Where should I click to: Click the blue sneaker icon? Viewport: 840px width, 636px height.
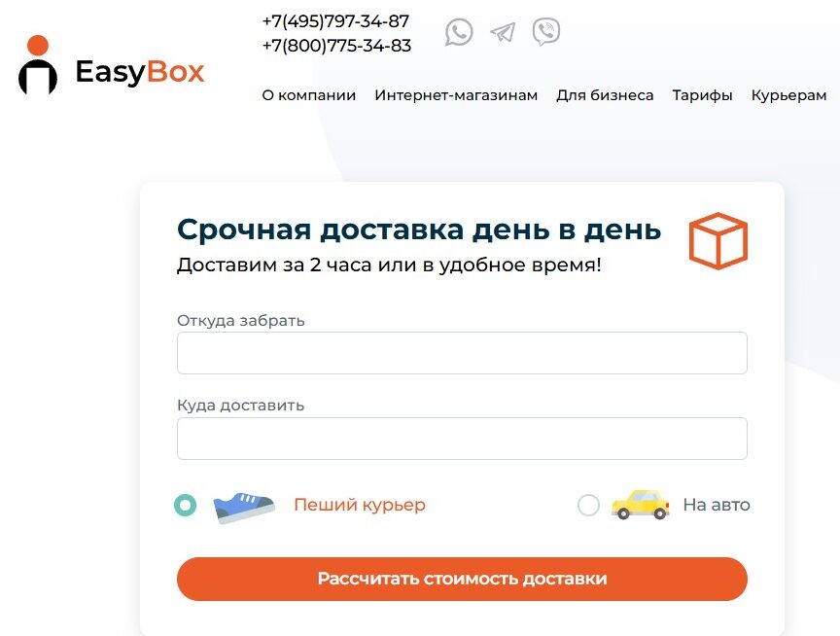point(244,507)
